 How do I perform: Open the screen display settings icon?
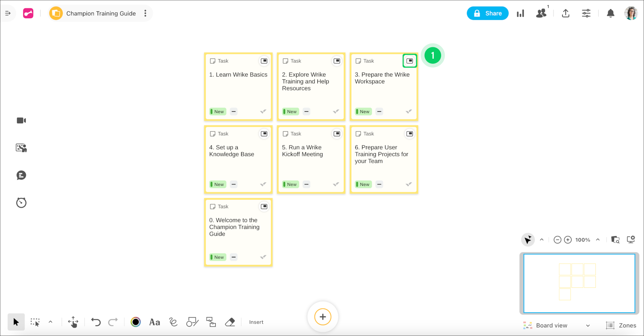[631, 239]
